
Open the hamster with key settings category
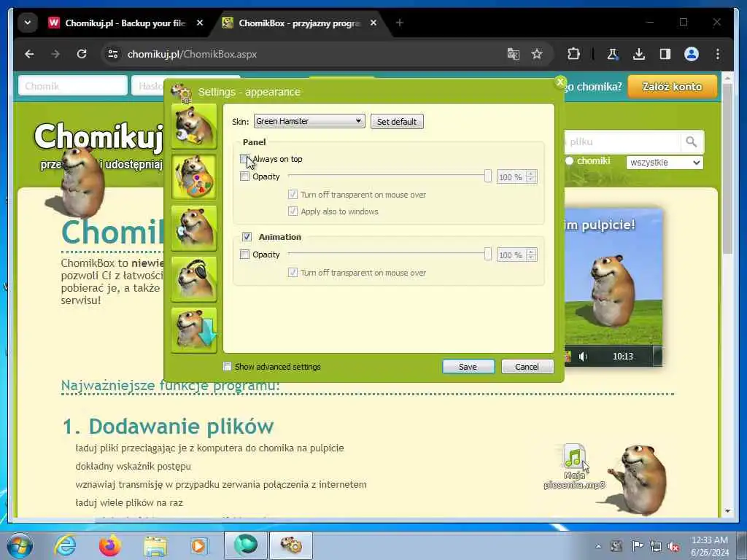click(194, 126)
